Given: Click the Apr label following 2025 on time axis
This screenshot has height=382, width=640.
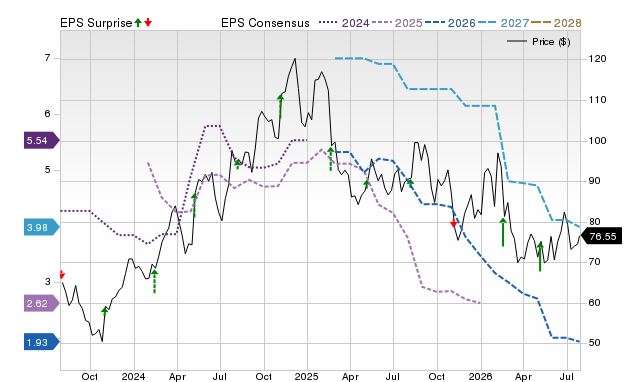Looking at the screenshot, I should (x=350, y=376).
